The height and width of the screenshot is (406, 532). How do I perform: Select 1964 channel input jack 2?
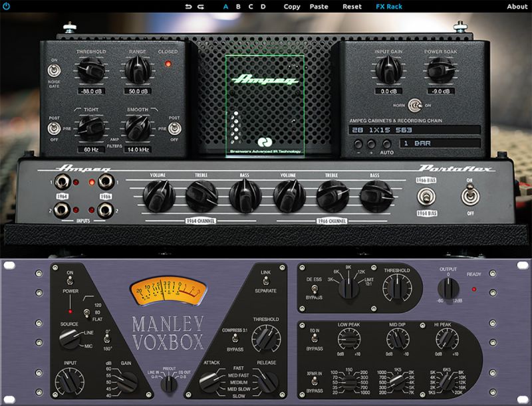point(62,210)
